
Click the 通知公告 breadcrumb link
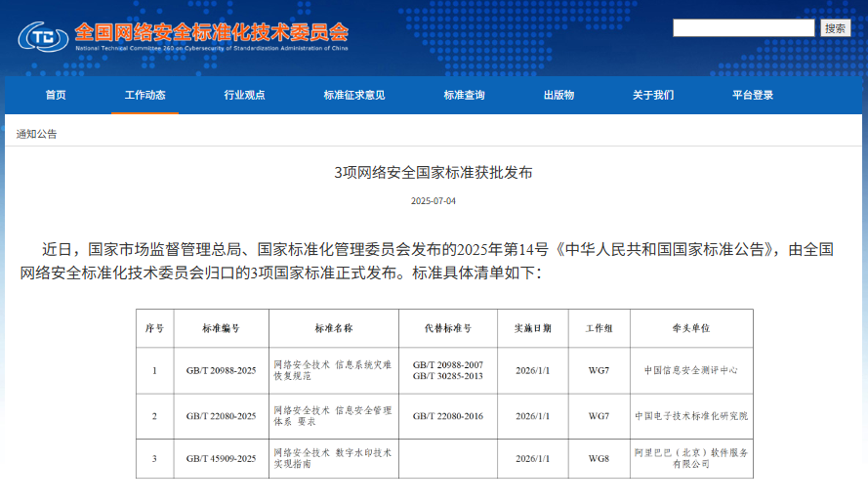(x=36, y=134)
